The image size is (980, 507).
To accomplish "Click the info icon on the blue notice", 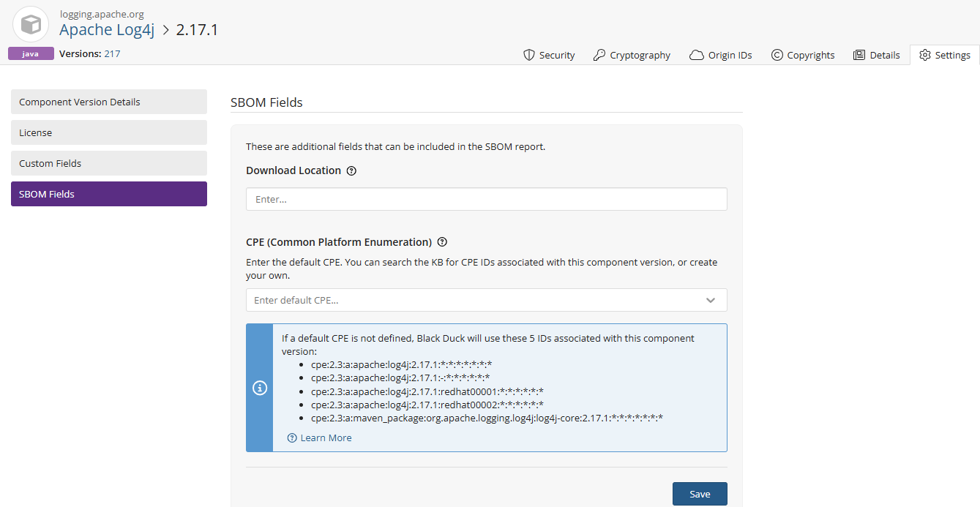I will pos(259,388).
